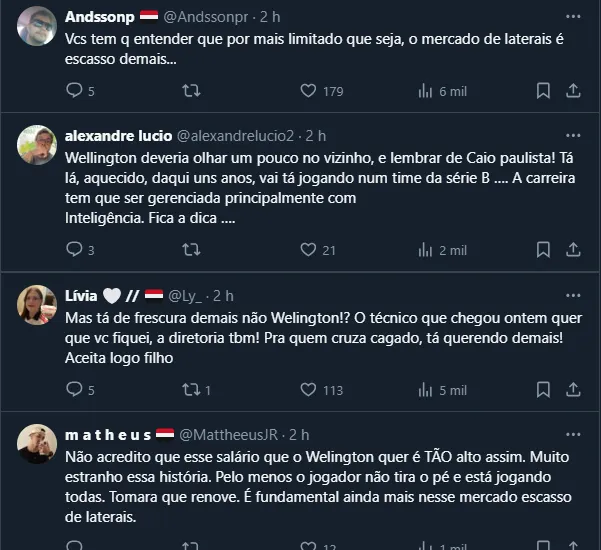Reply to Andssonp's tweet
601x550 pixels.
pyautogui.click(x=73, y=91)
